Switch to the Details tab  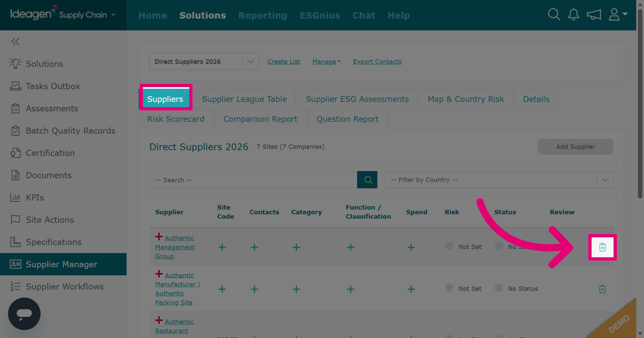(536, 99)
